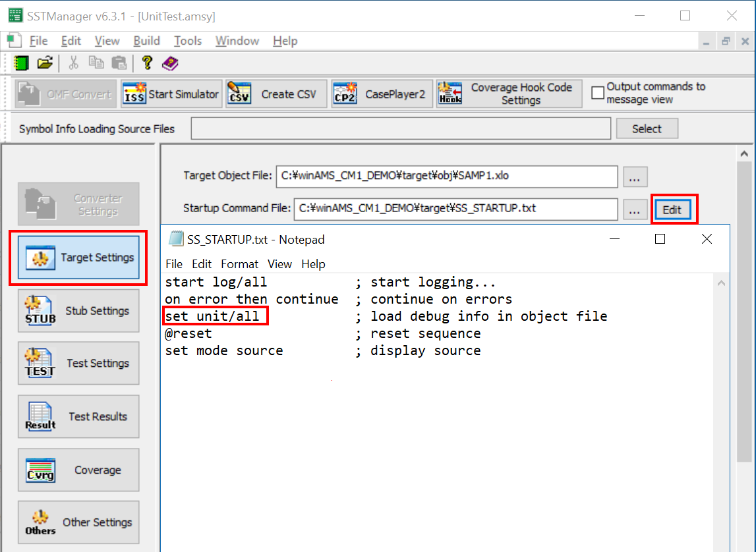The width and height of the screenshot is (756, 552).
Task: Minimize the inner UnitTest.amsy document window
Action: pos(707,41)
